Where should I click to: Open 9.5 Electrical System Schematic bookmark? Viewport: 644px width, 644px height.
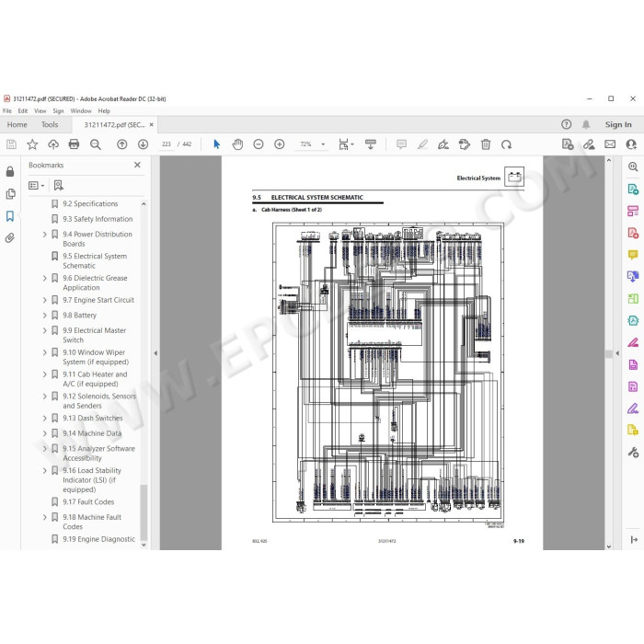(95, 260)
